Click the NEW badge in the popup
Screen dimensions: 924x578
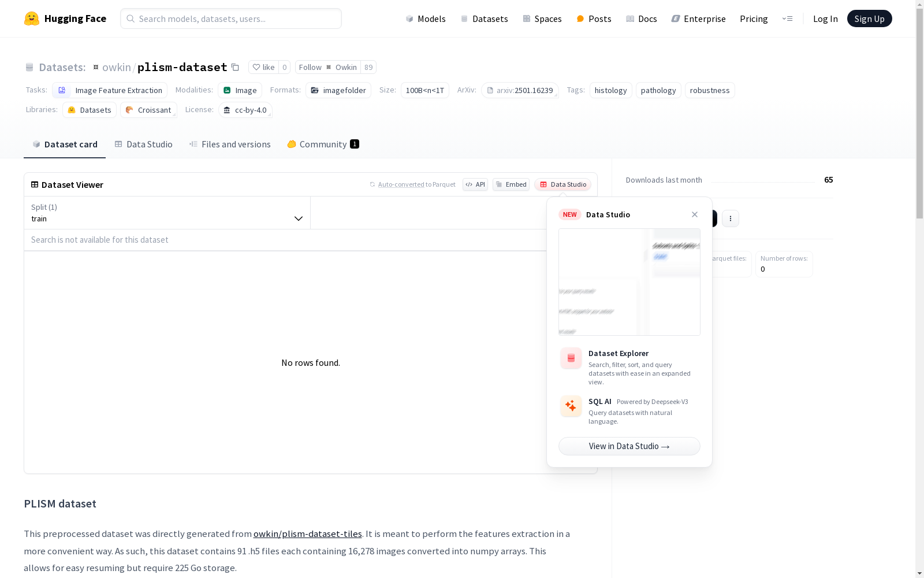[x=570, y=214]
